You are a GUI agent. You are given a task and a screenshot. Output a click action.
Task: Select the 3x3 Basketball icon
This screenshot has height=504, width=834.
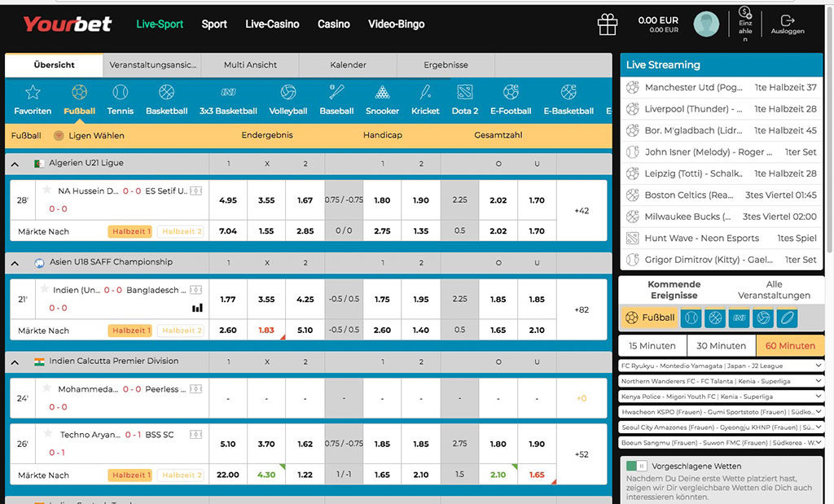228,93
